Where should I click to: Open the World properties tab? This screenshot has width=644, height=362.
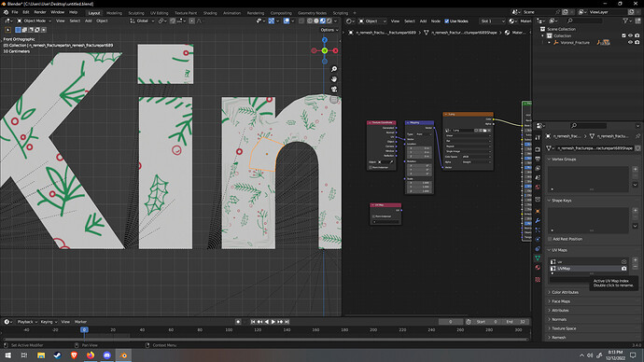coord(538,188)
